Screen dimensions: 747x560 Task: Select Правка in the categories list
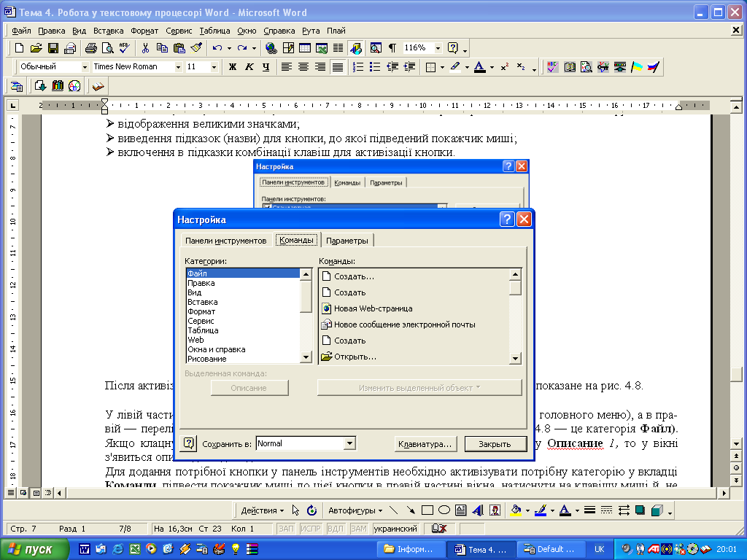click(243, 283)
